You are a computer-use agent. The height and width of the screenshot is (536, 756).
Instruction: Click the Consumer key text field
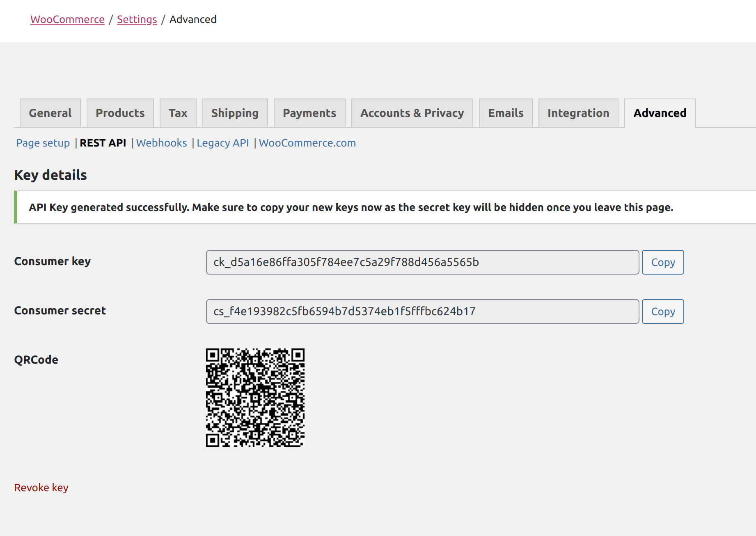pos(422,262)
